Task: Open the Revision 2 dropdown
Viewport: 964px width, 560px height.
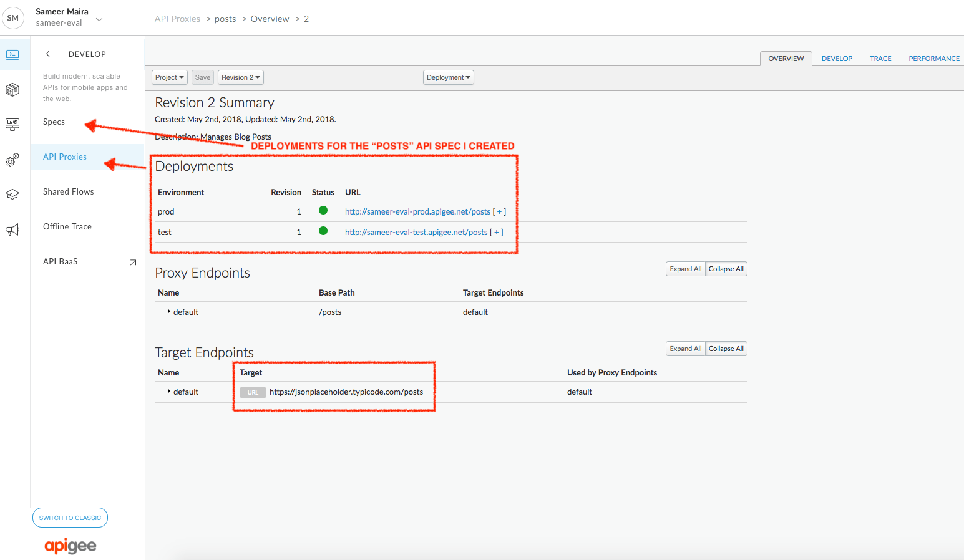Action: pos(240,77)
